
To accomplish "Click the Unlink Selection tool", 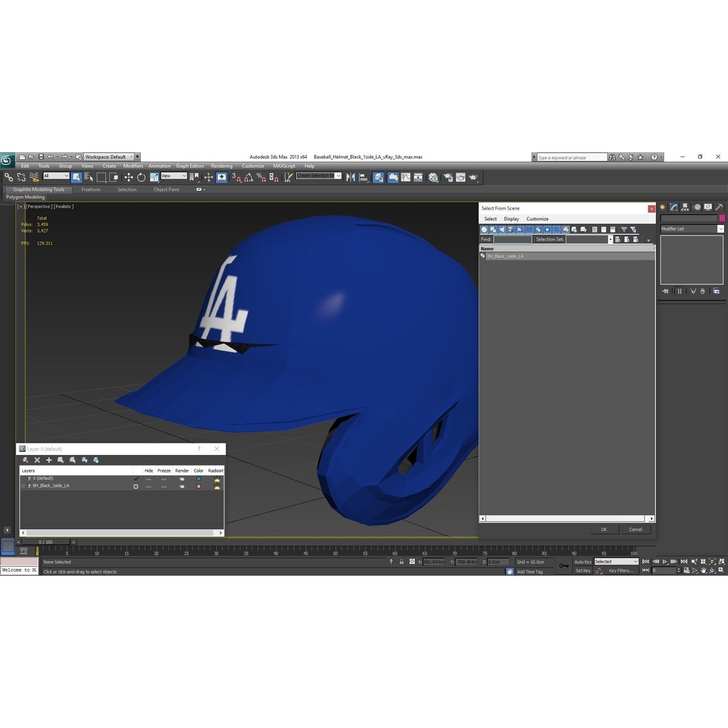I will click(21, 177).
